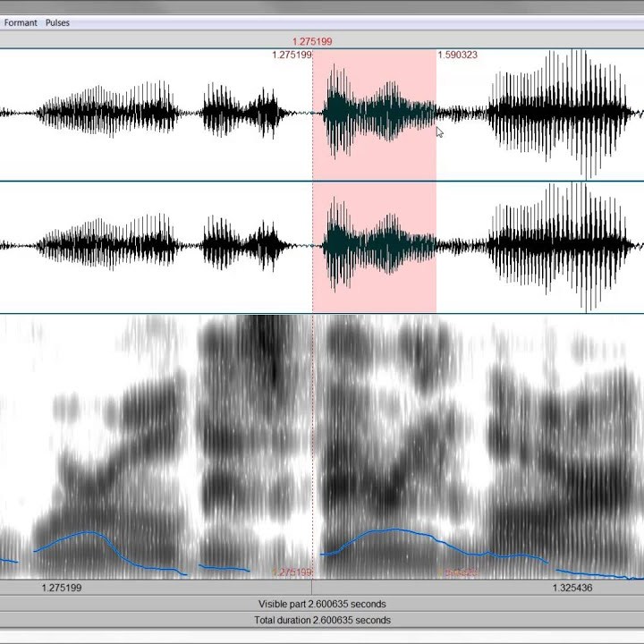
Task: Click the short second burst in upper waveform
Action: click(241, 113)
